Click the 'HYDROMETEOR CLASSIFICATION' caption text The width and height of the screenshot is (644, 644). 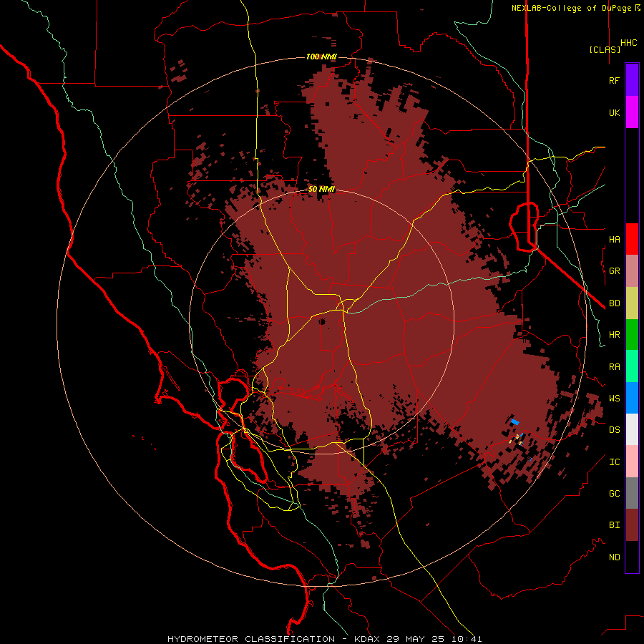251,639
